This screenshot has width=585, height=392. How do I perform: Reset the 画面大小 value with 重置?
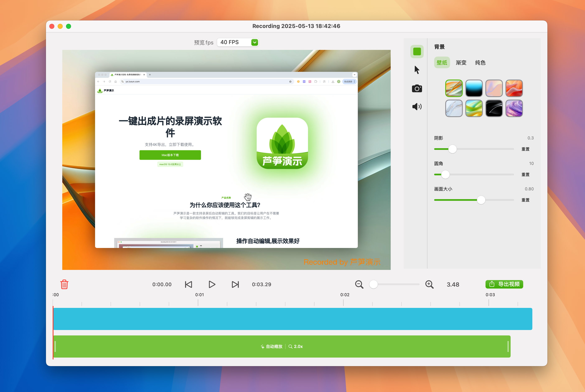[x=525, y=200]
